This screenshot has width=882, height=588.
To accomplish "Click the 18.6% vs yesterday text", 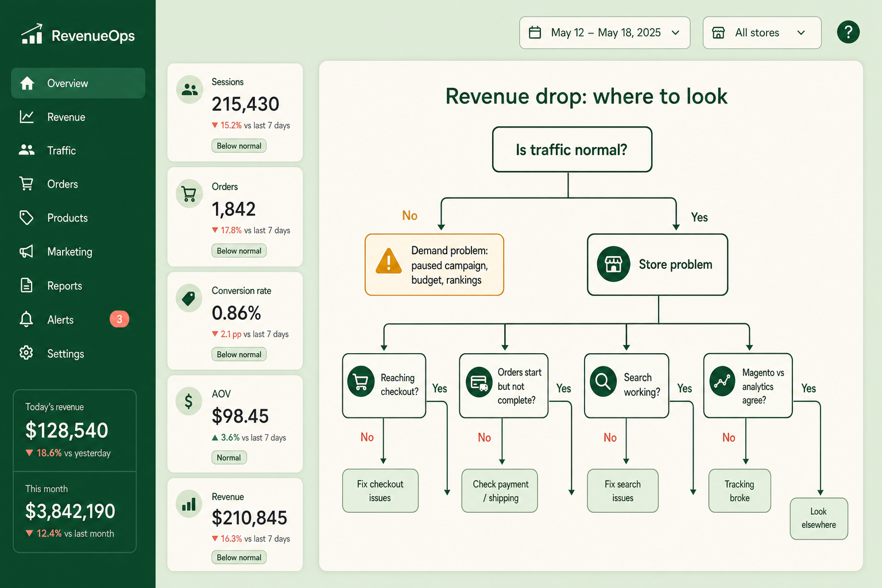I will 68,453.
